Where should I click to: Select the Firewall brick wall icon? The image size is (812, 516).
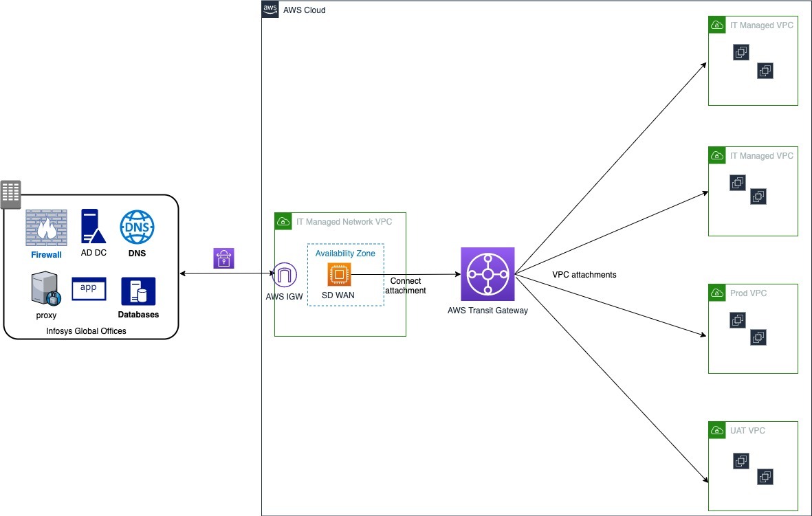[x=47, y=227]
